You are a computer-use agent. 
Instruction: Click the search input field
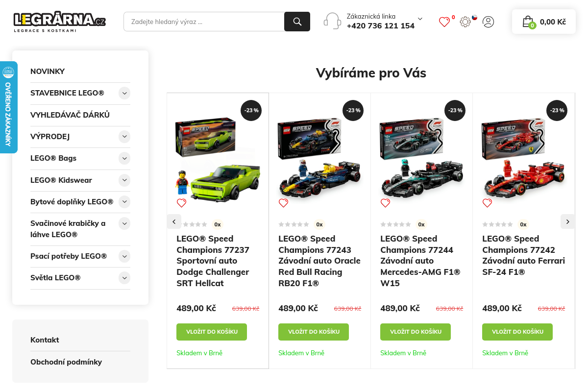204,22
